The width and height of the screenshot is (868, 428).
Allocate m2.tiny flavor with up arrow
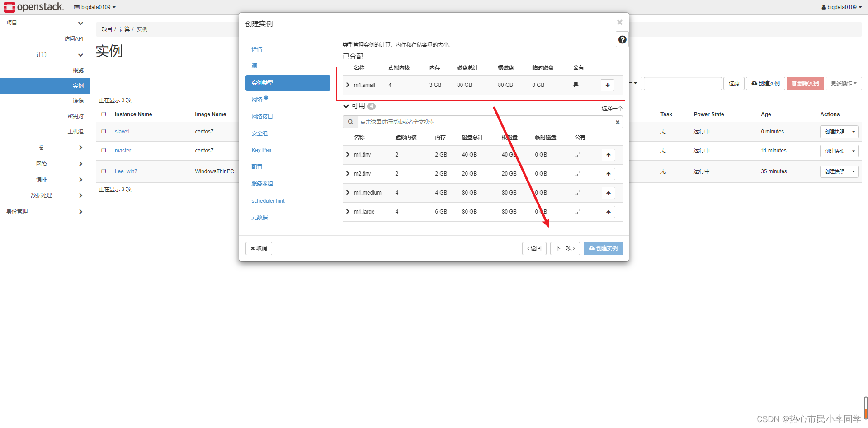click(x=609, y=174)
